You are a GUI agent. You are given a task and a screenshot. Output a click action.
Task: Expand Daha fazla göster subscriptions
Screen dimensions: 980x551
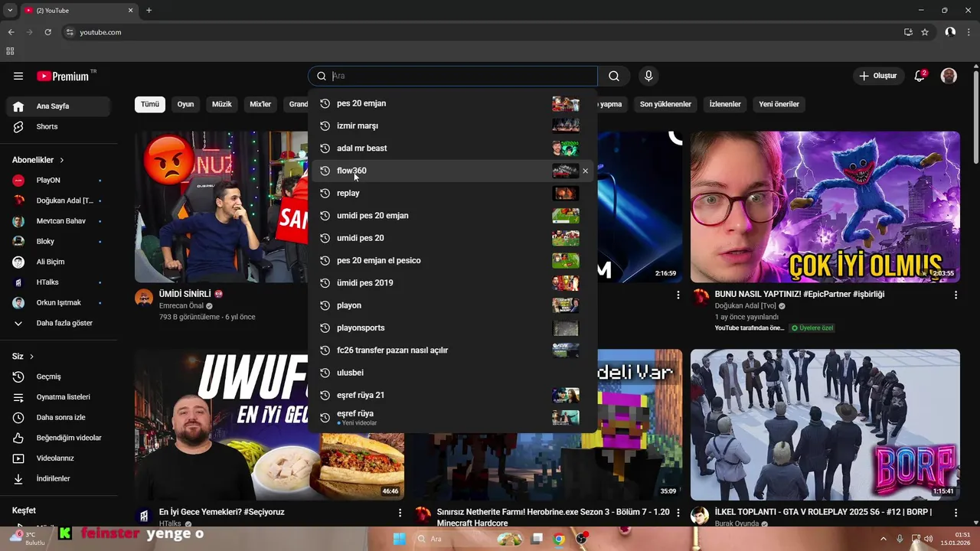click(60, 323)
